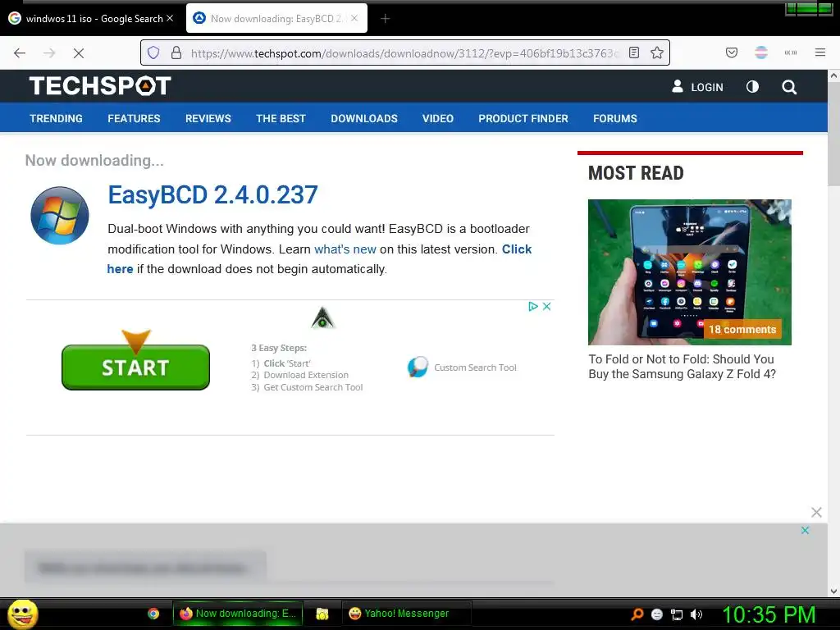The height and width of the screenshot is (630, 840).
Task: Bookmark this page with the star icon
Action: [x=657, y=52]
